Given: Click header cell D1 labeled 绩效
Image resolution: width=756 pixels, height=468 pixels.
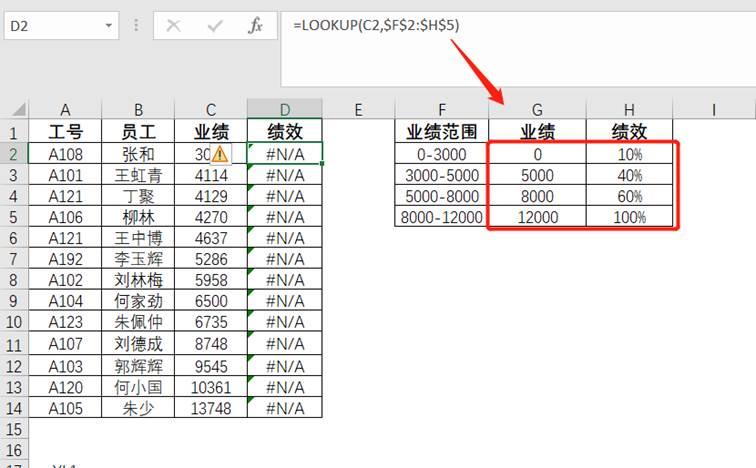Looking at the screenshot, I should [285, 131].
